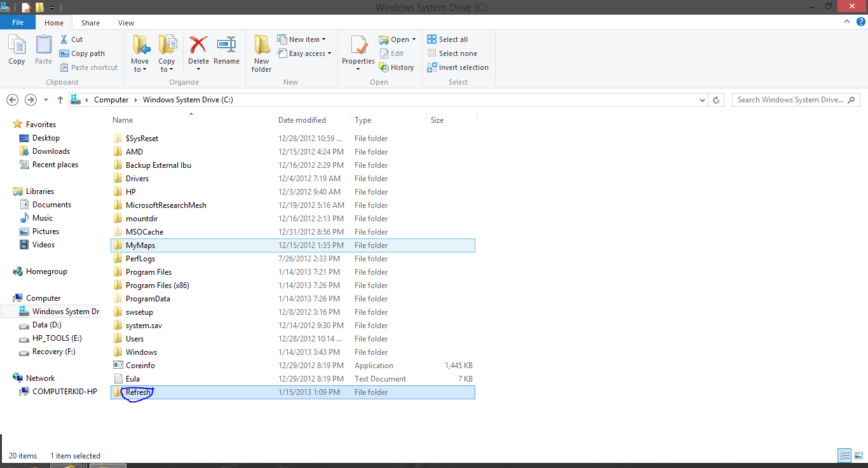
Task: Click Select all in ribbon
Action: click(x=447, y=39)
